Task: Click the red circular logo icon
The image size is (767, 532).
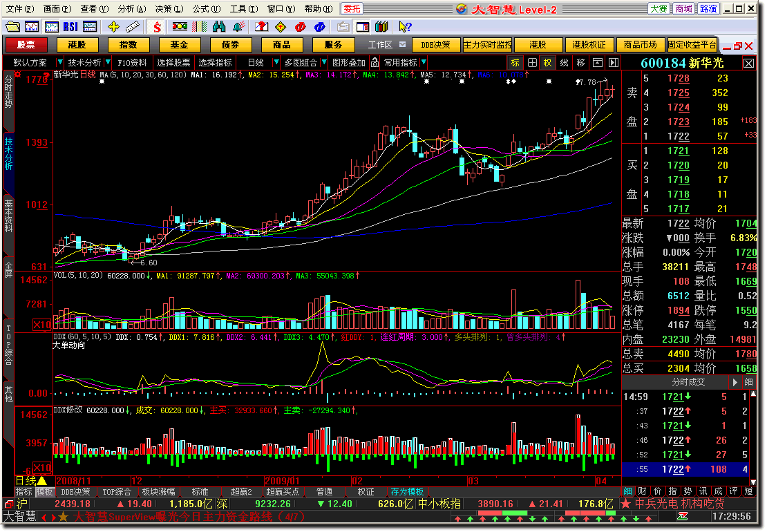Action: [301, 27]
